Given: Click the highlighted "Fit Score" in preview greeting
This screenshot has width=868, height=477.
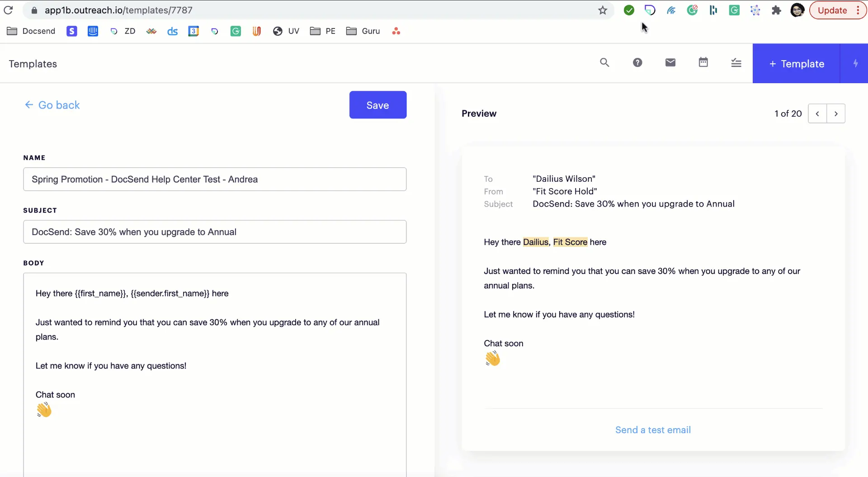Looking at the screenshot, I should click(x=570, y=242).
